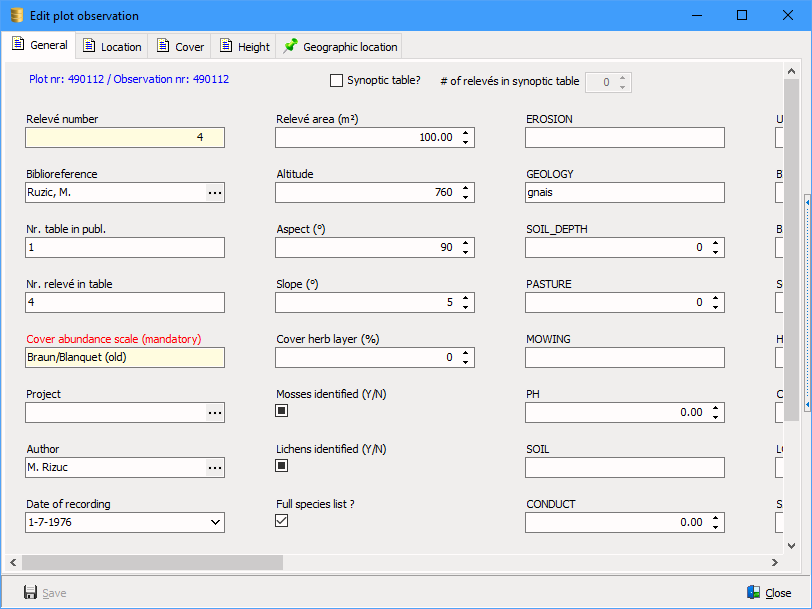Decrease the Slope value with down arrow
The image size is (812, 609).
(466, 307)
